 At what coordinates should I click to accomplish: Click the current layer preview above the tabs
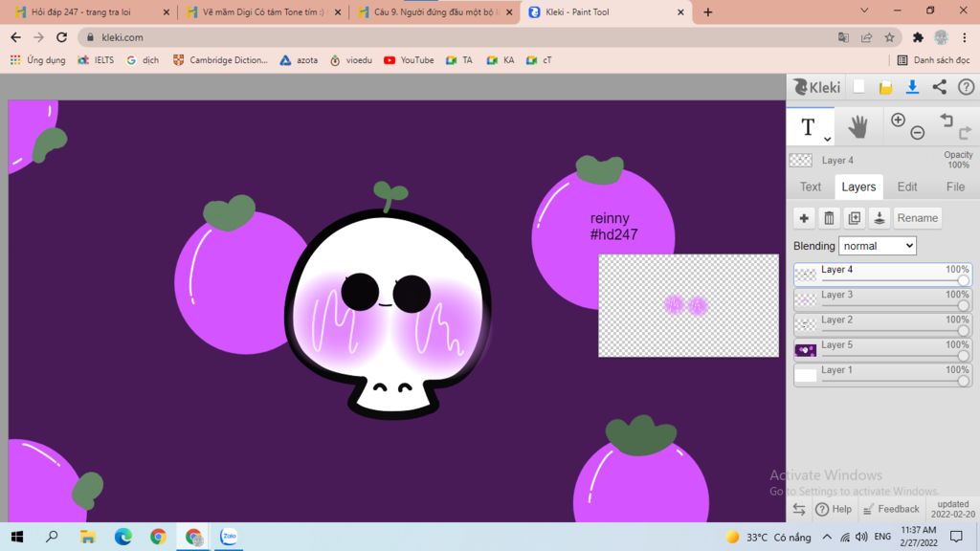[x=801, y=161]
